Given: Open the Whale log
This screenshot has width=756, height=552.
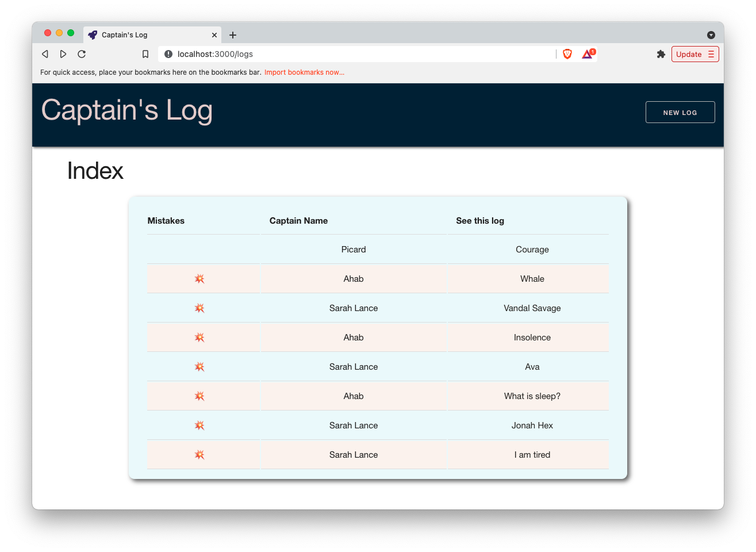Looking at the screenshot, I should [532, 279].
